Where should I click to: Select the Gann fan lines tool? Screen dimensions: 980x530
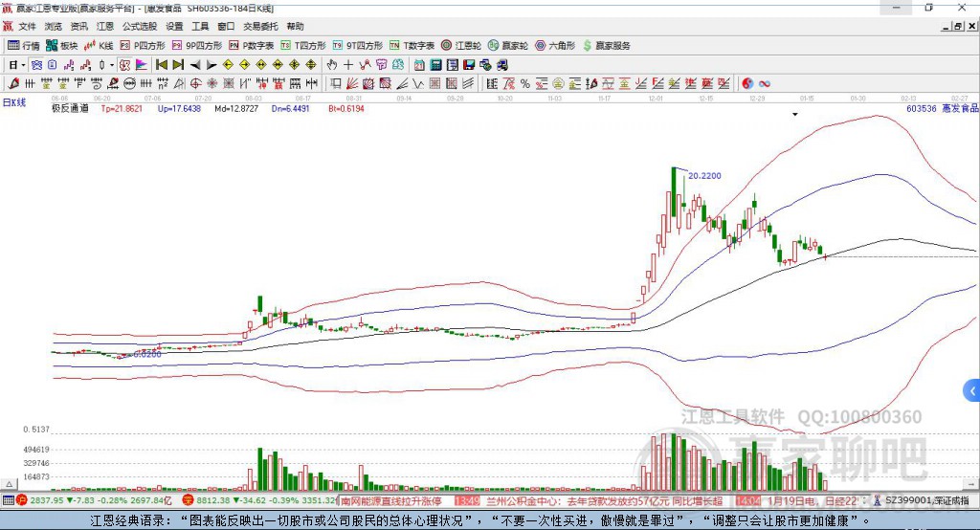pyautogui.click(x=351, y=83)
